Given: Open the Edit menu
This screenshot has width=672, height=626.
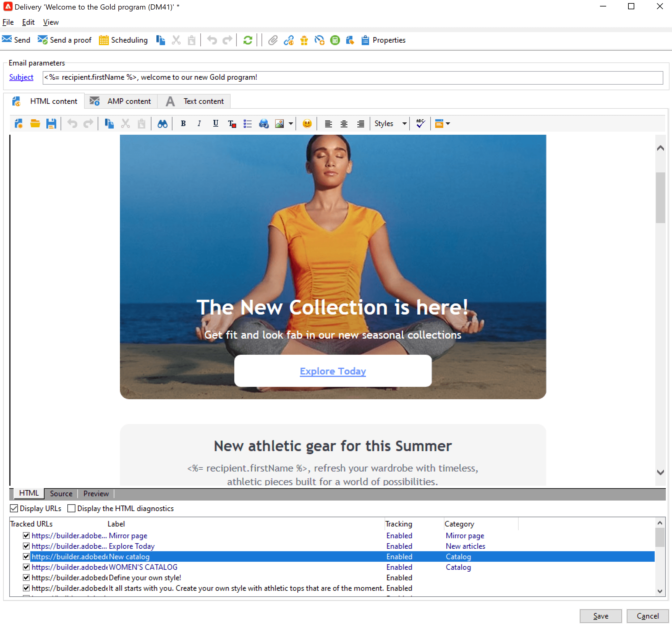Looking at the screenshot, I should point(28,22).
